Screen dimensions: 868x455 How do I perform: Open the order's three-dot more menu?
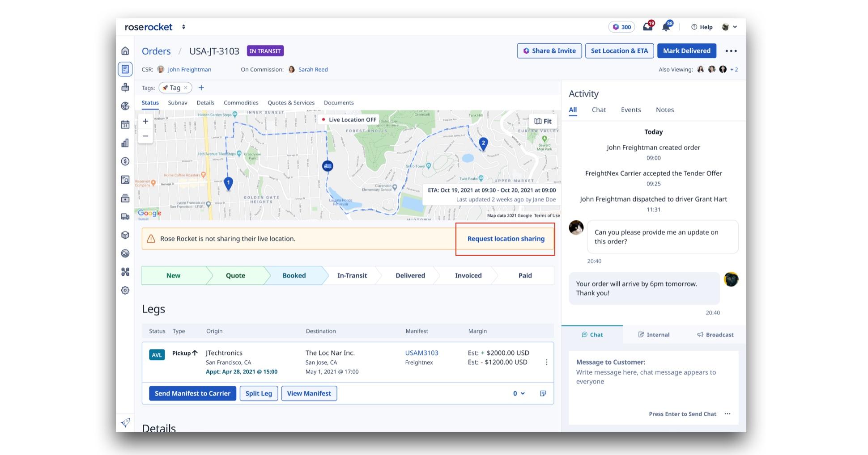[731, 51]
